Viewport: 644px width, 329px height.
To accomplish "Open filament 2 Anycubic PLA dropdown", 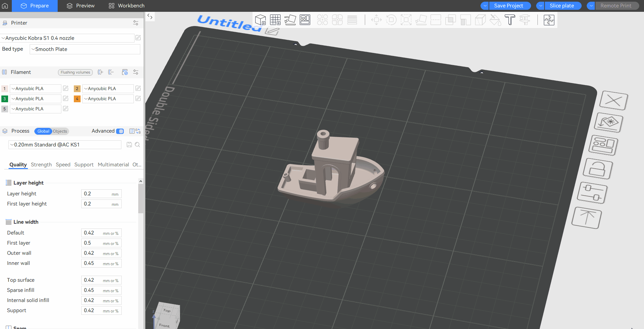I will [x=108, y=89].
